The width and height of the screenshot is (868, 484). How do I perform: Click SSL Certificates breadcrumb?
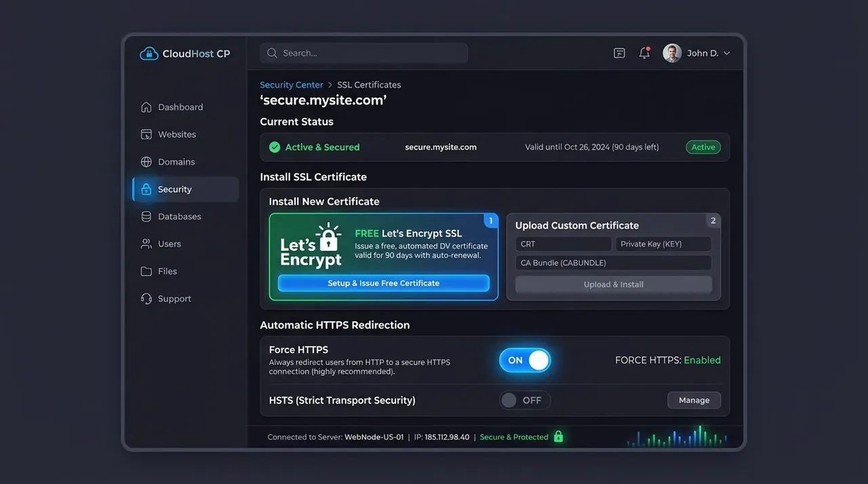pos(369,85)
